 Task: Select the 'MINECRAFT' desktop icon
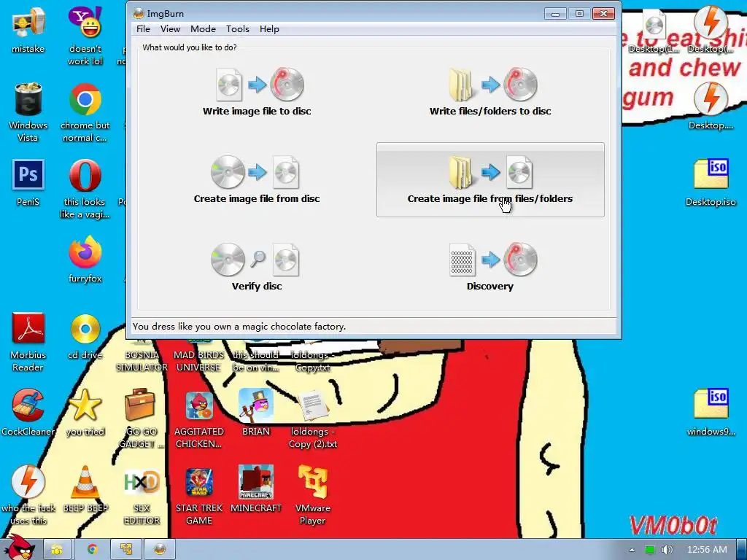pyautogui.click(x=256, y=489)
